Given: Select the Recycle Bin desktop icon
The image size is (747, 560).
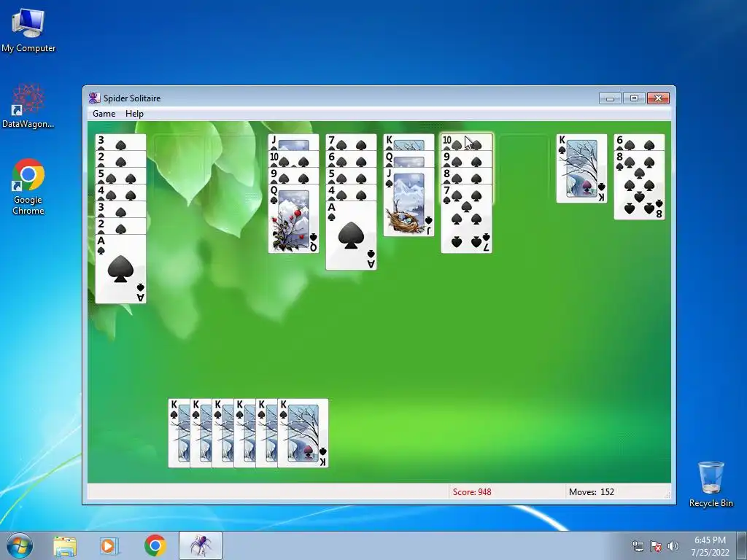Looking at the screenshot, I should [x=711, y=483].
